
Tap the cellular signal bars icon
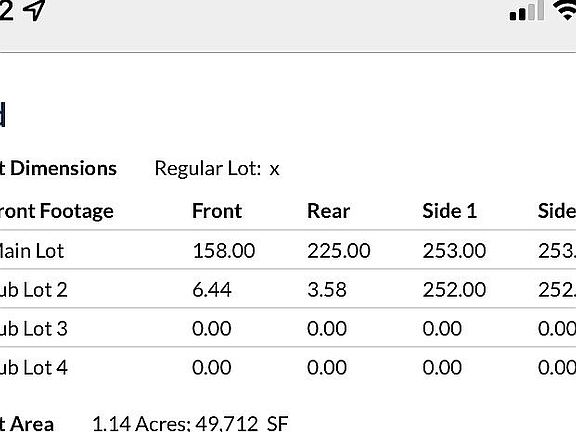pos(527,10)
